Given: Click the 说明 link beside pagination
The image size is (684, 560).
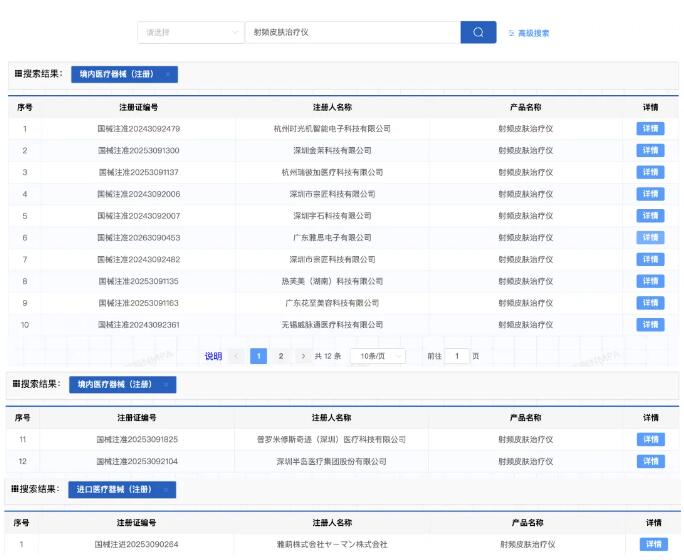Looking at the screenshot, I should (x=213, y=356).
